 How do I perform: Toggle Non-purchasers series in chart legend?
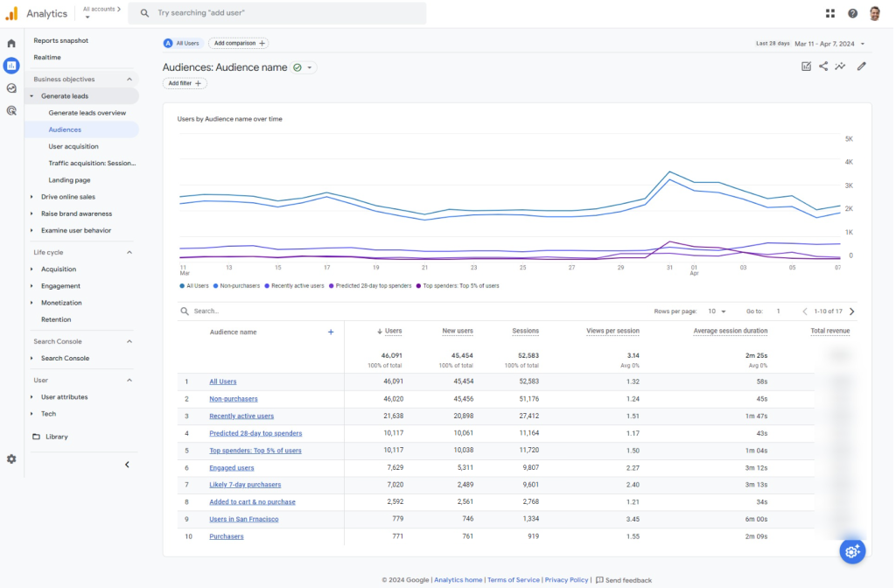236,286
